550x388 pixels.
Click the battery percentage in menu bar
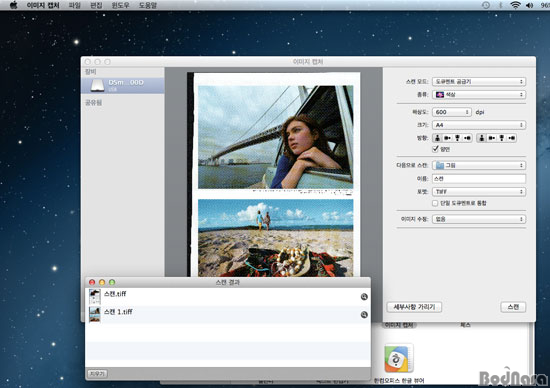pyautogui.click(x=545, y=5)
